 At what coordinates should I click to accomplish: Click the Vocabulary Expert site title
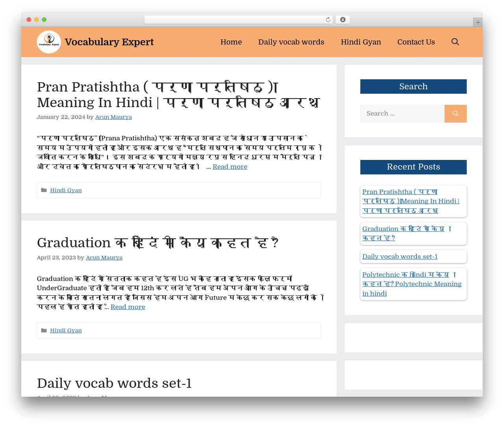tap(109, 42)
